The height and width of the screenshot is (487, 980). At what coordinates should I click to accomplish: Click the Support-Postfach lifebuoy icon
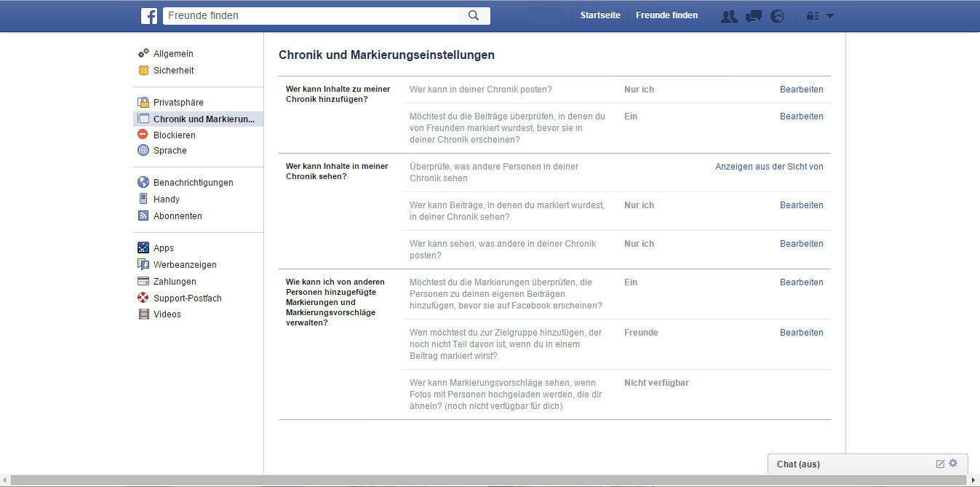143,298
